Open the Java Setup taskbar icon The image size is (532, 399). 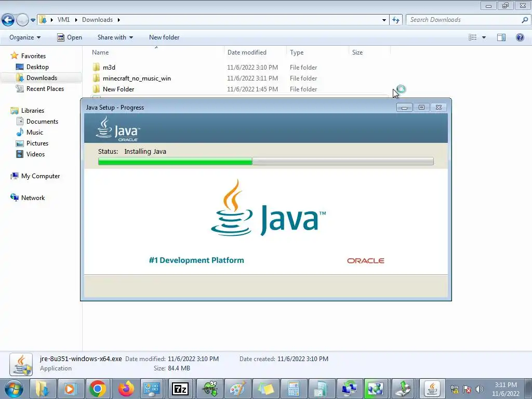(x=432, y=389)
